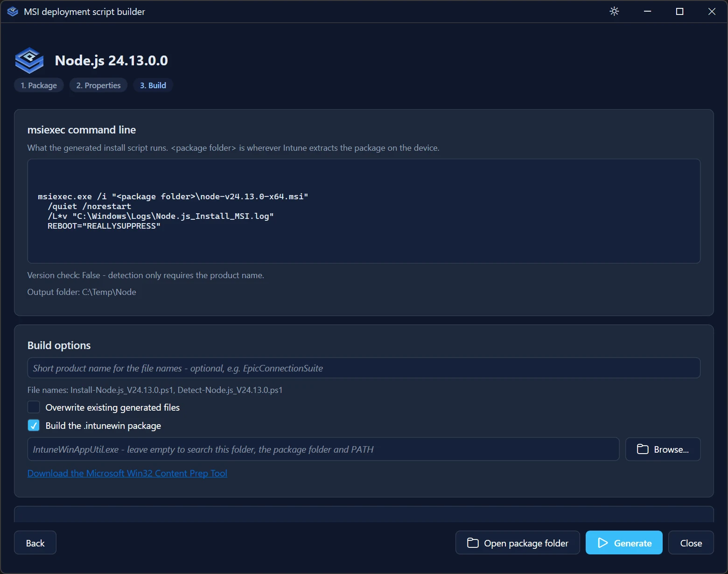Maximize the script builder window
The image size is (728, 574).
click(x=679, y=11)
